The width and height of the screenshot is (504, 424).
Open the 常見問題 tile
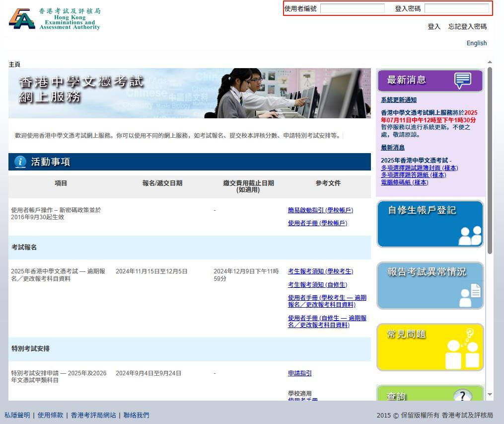[x=430, y=347]
